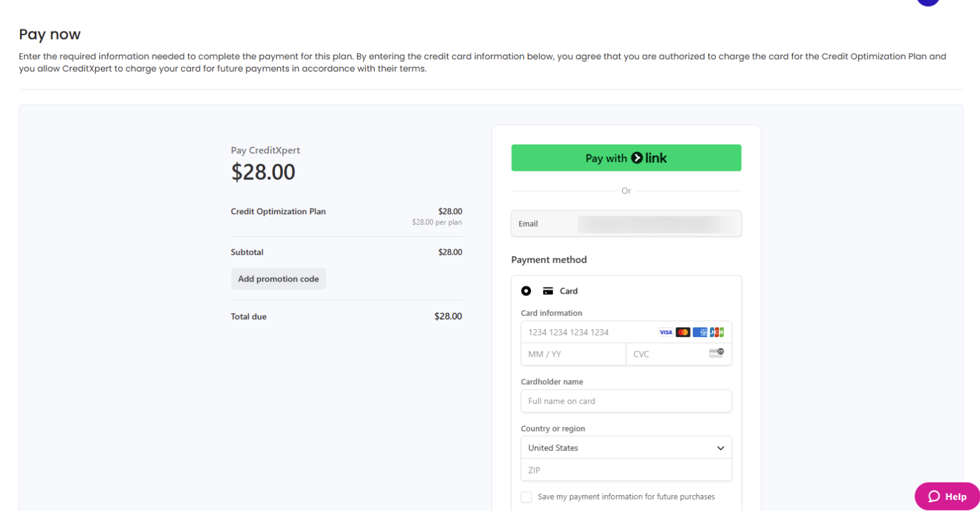980x511 pixels.
Task: Click the chevron arrow beside United States
Action: coord(720,448)
